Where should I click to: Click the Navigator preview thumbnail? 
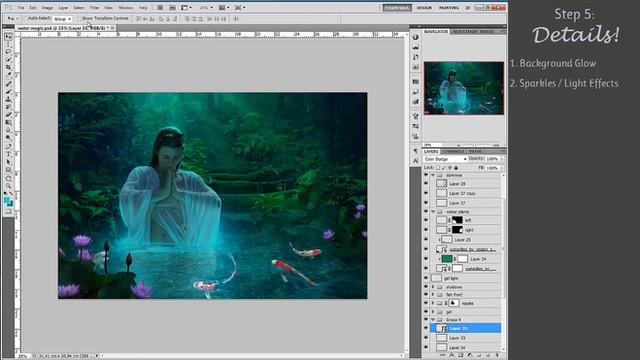pyautogui.click(x=464, y=88)
